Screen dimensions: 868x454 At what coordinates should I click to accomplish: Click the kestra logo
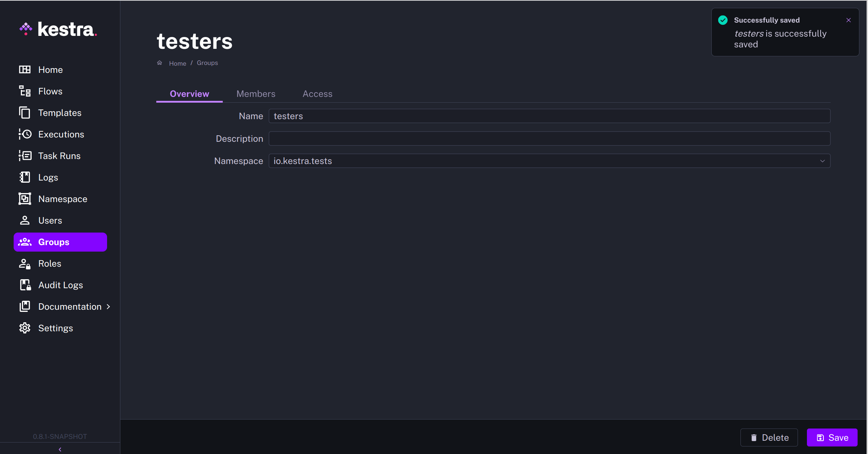click(59, 29)
